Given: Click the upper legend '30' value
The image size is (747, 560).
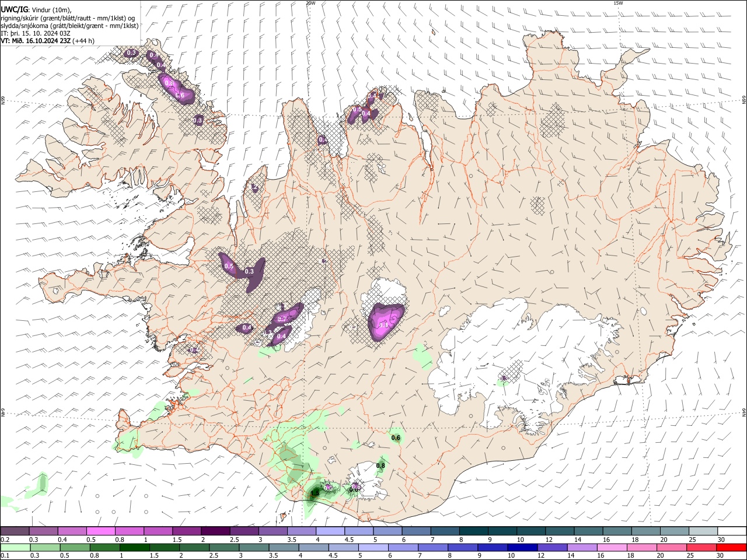Looking at the screenshot, I should click(x=721, y=540).
